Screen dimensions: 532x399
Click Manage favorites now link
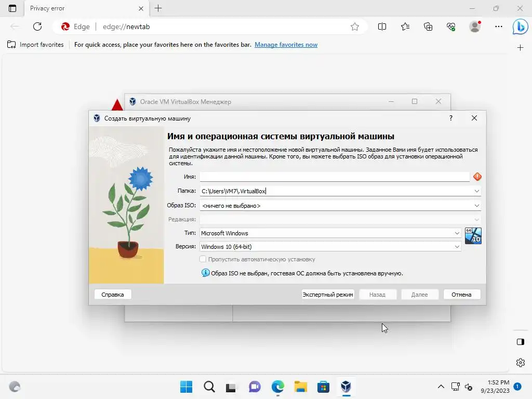286,45
